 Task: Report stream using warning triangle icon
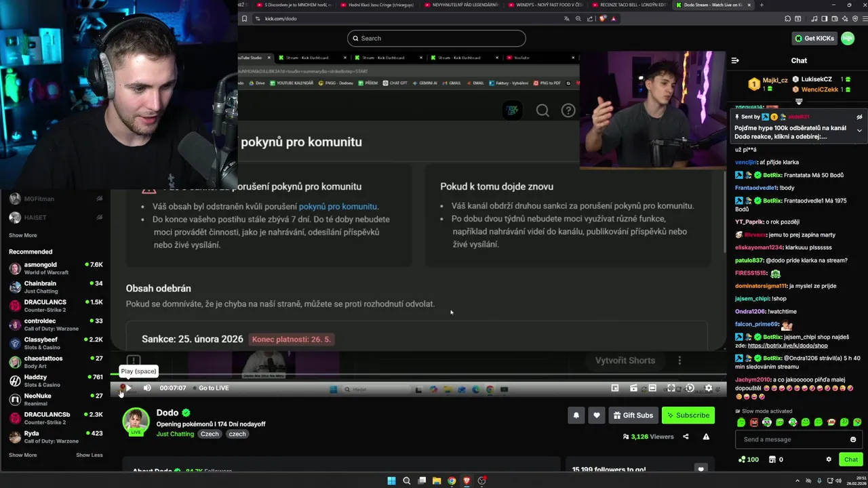(x=706, y=436)
